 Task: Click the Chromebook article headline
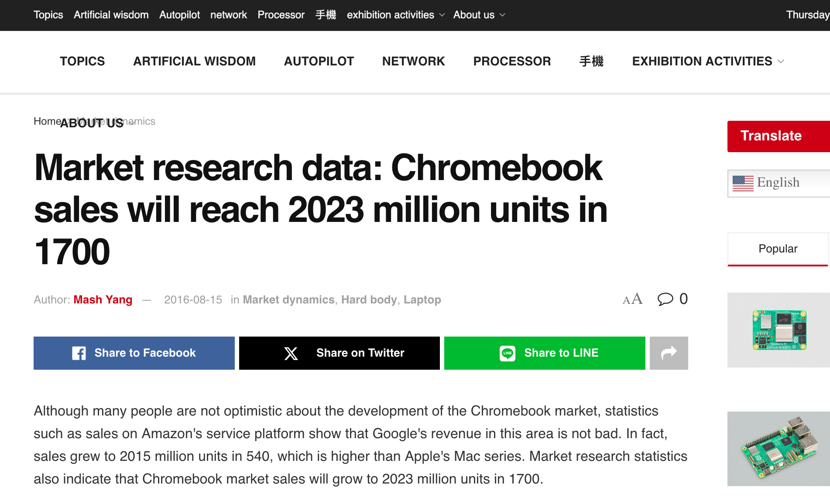321,210
